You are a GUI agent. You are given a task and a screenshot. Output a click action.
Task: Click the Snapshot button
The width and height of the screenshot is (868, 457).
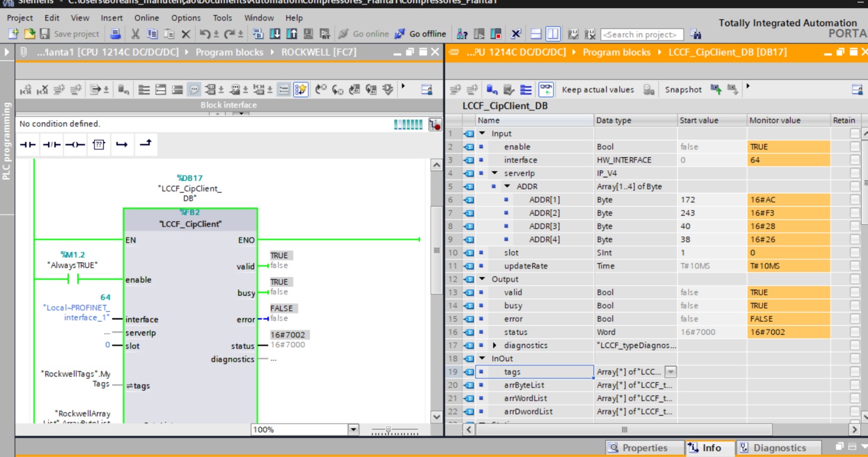click(683, 90)
